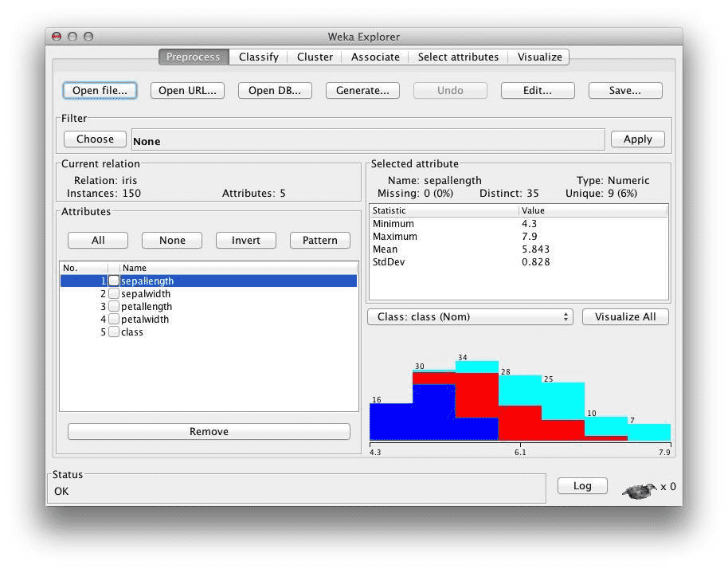
Task: Click the filter None text field
Action: click(x=368, y=139)
